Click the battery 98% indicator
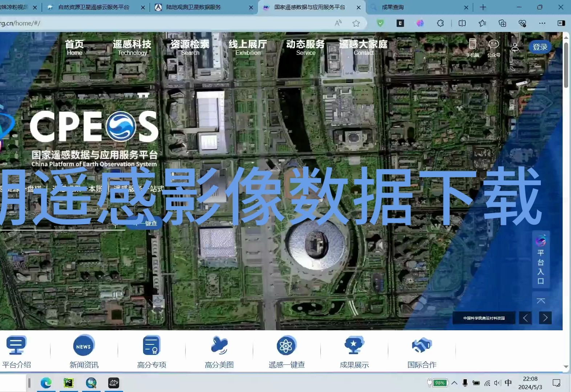Image resolution: width=571 pixels, height=392 pixels. [x=438, y=383]
